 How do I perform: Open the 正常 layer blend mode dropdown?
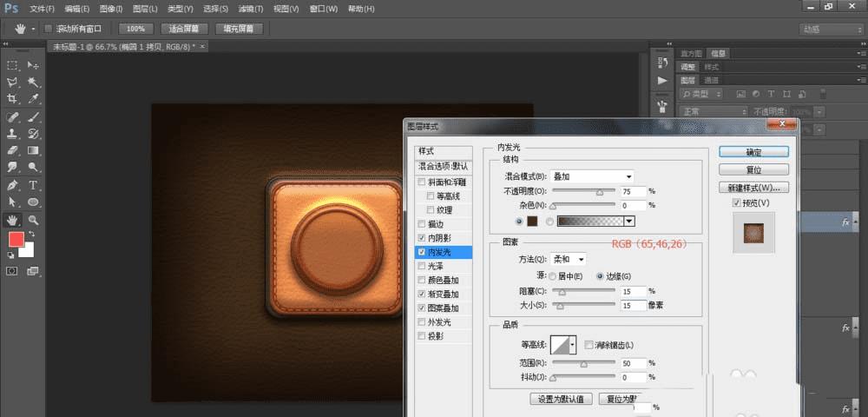click(713, 112)
